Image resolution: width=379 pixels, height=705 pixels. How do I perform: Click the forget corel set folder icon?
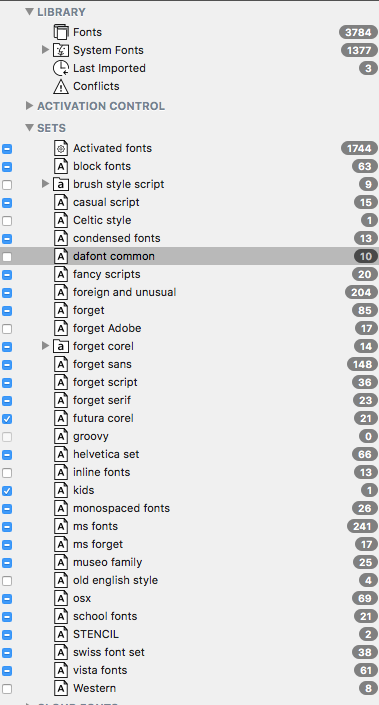coord(61,346)
